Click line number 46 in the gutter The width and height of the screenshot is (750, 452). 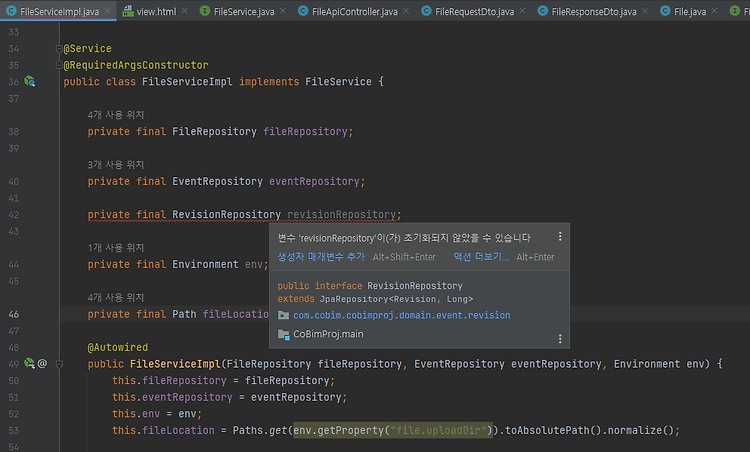pyautogui.click(x=13, y=314)
